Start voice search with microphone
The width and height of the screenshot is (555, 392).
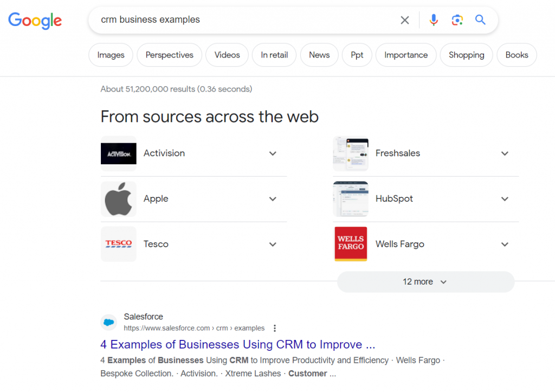coord(434,20)
